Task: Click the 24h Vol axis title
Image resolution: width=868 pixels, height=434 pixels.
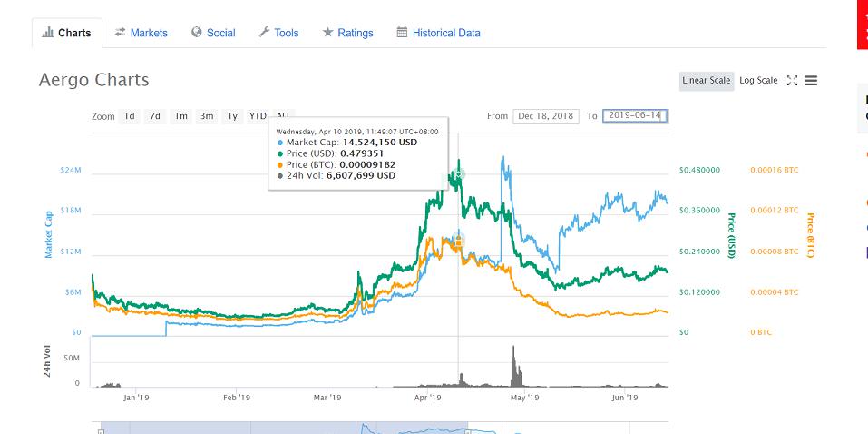Action: 47,360
